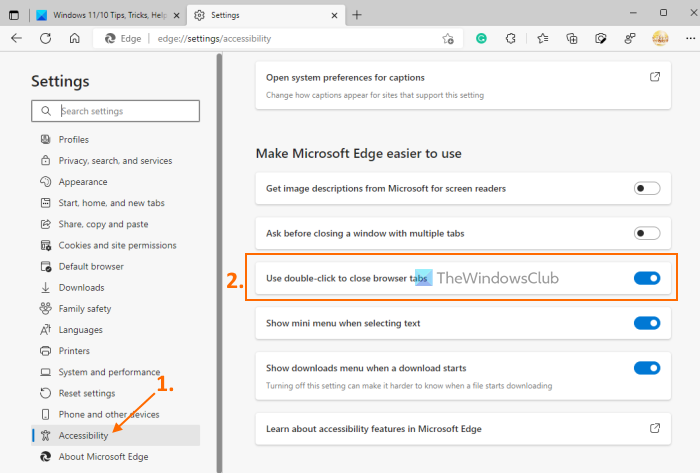
Task: Open Printers settings section
Action: 115,351
